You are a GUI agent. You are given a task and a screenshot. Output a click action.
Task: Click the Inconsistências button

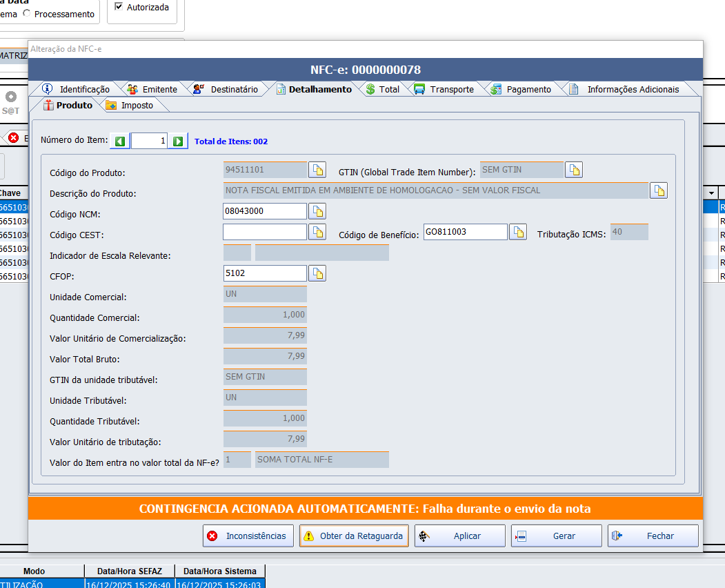pos(248,536)
